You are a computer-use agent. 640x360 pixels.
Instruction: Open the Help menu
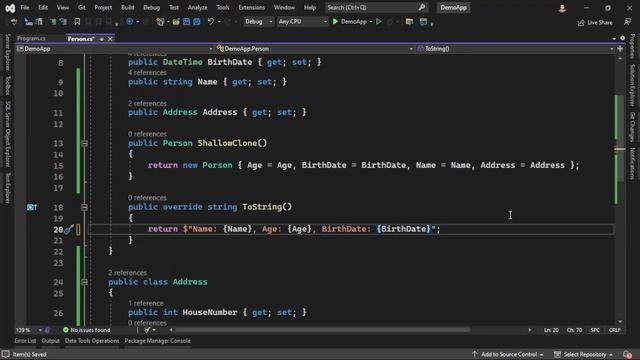point(310,7)
